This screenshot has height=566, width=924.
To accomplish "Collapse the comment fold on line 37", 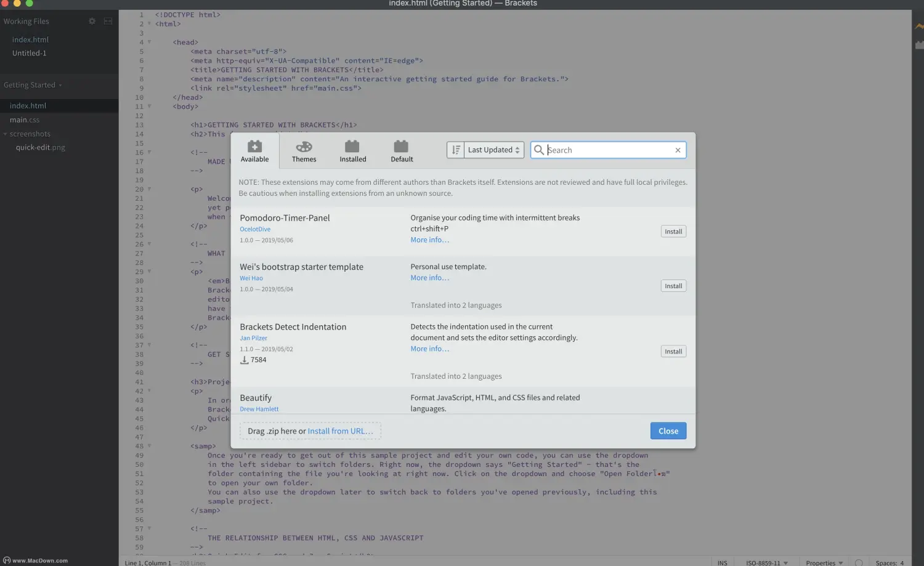I will 149,345.
